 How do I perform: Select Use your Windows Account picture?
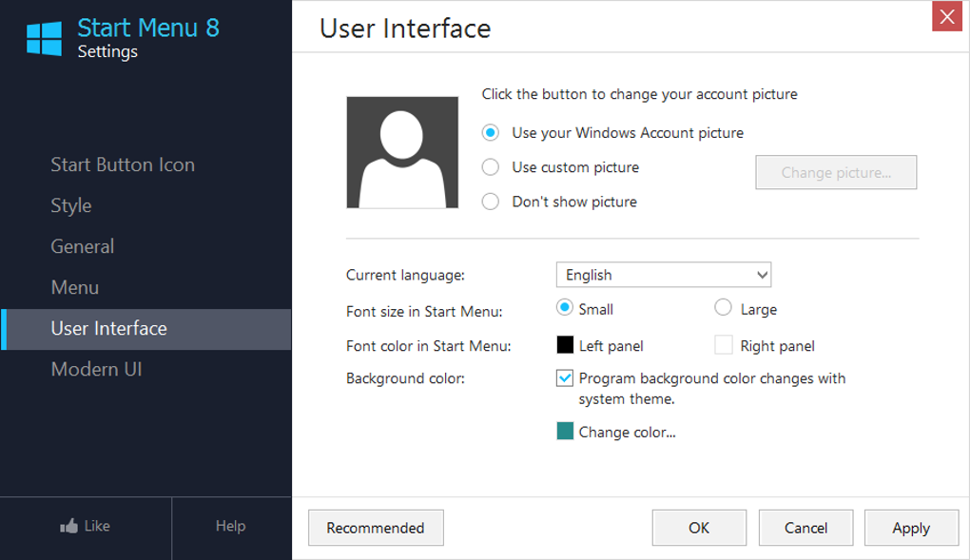pyautogui.click(x=491, y=133)
